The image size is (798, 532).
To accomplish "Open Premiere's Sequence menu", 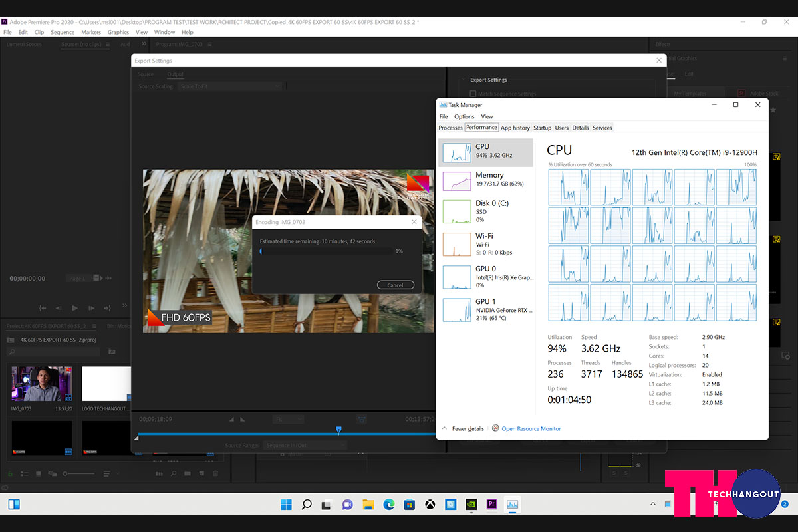I will [x=63, y=32].
